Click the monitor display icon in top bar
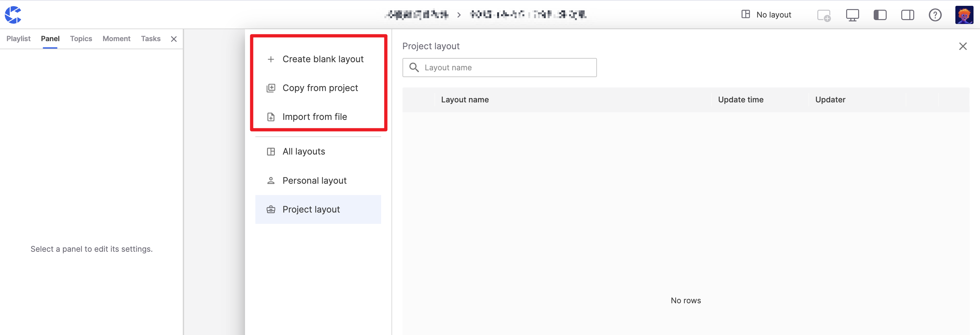The image size is (980, 335). [852, 15]
